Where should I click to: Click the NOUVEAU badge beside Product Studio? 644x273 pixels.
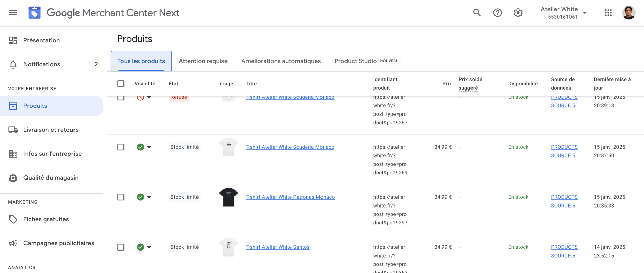[x=389, y=61]
